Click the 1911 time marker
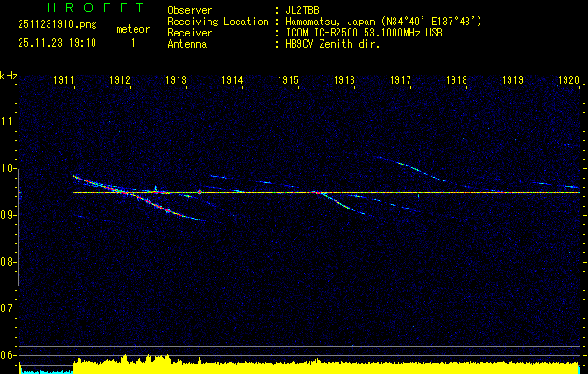Image resolution: width=588 pixels, height=374 pixels. tap(65, 81)
